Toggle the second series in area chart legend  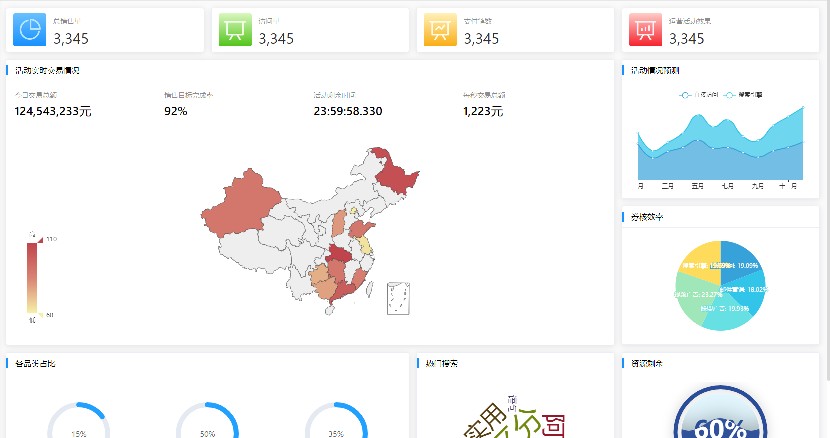coord(743,95)
